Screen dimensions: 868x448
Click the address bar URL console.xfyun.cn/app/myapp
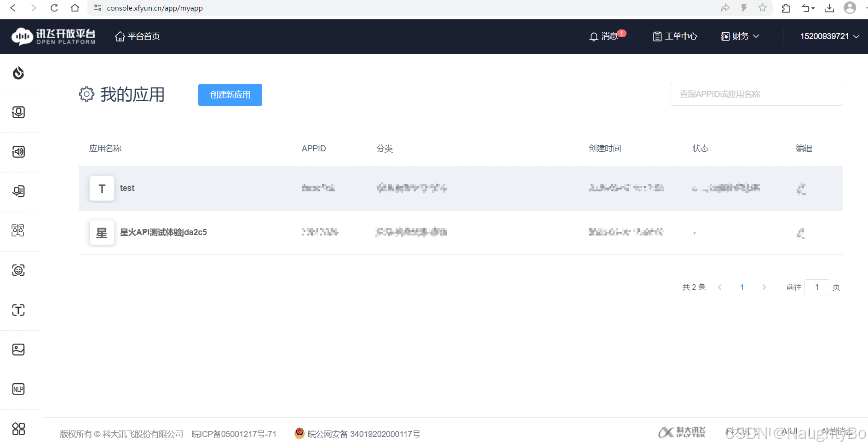[x=155, y=8]
